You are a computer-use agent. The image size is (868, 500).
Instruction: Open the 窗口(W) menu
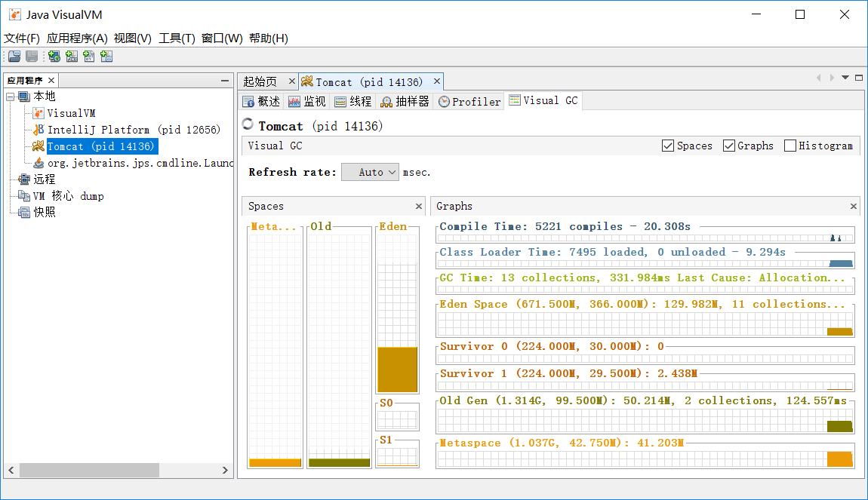pyautogui.click(x=222, y=38)
